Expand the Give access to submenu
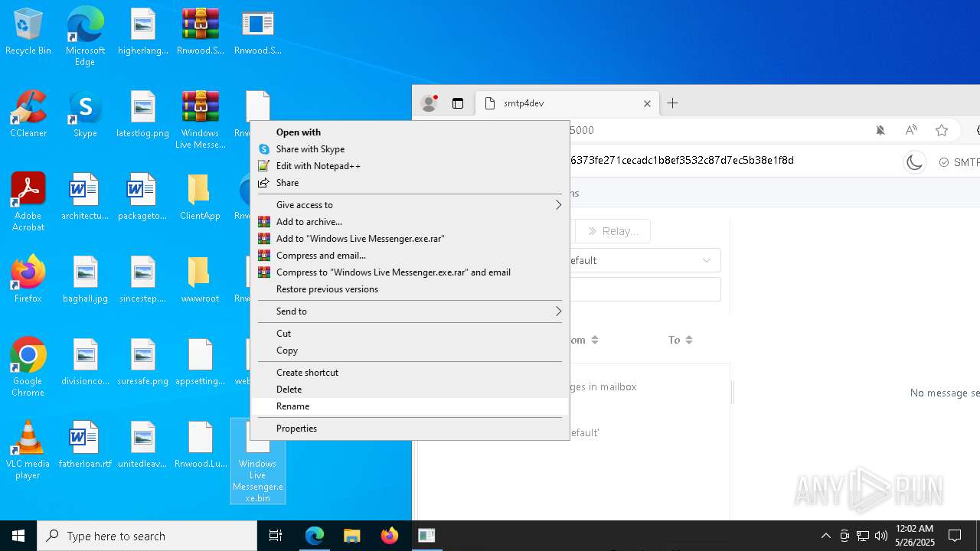Image resolution: width=980 pixels, height=551 pixels. point(410,205)
